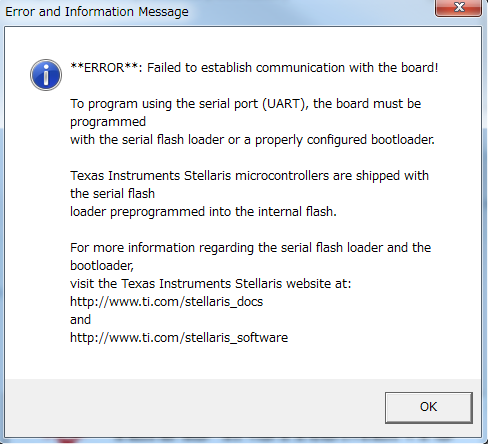Screen dimensions: 488x444
Task: Click the standalone word 'and' between URLs
Action: tap(80, 320)
